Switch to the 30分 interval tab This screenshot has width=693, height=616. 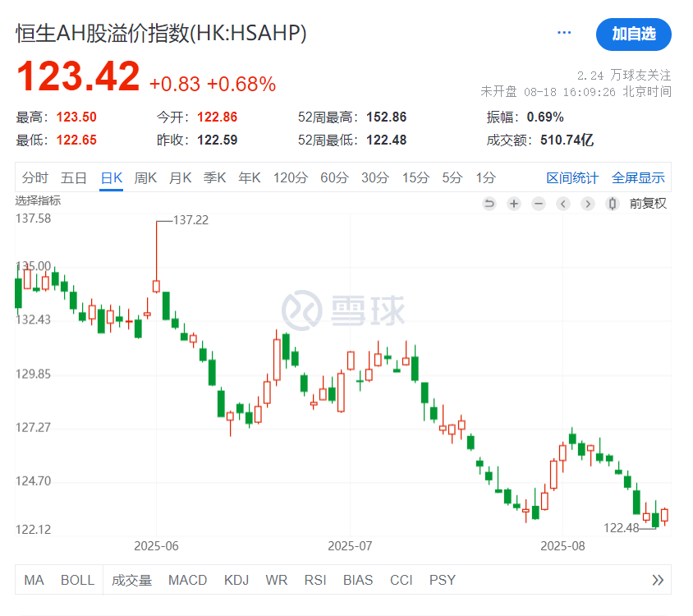tap(375, 177)
